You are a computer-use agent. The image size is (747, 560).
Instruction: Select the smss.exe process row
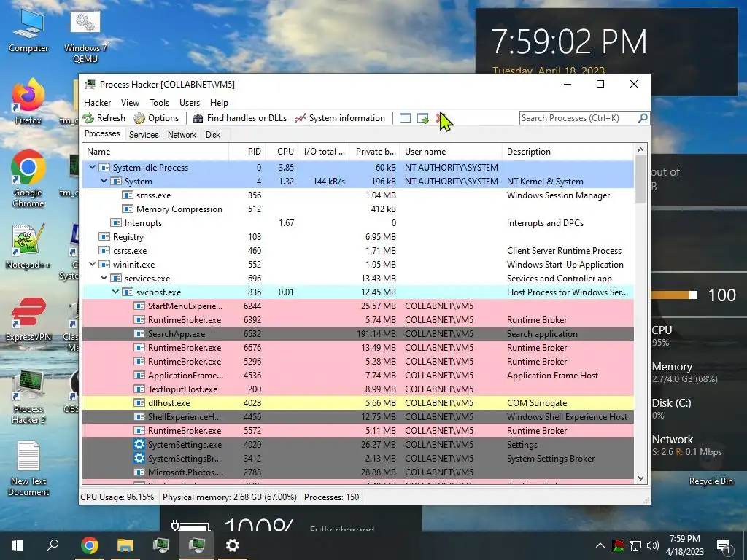[357, 195]
